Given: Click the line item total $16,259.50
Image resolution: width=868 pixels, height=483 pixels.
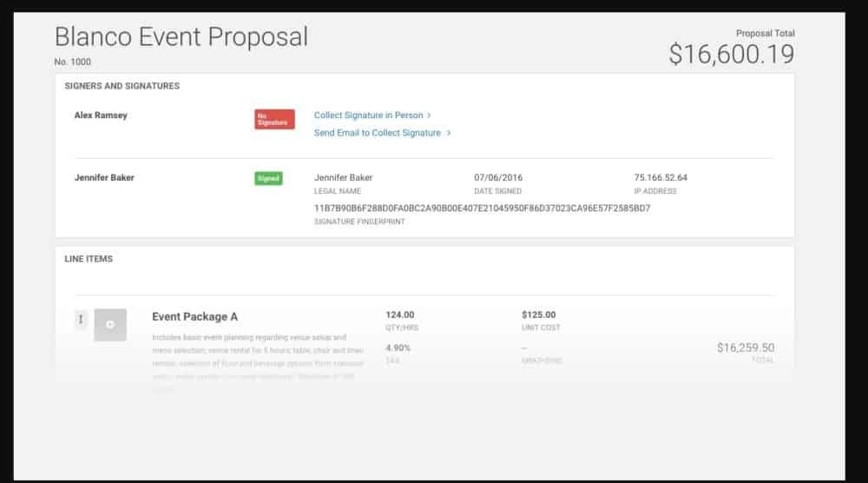Looking at the screenshot, I should (x=745, y=347).
